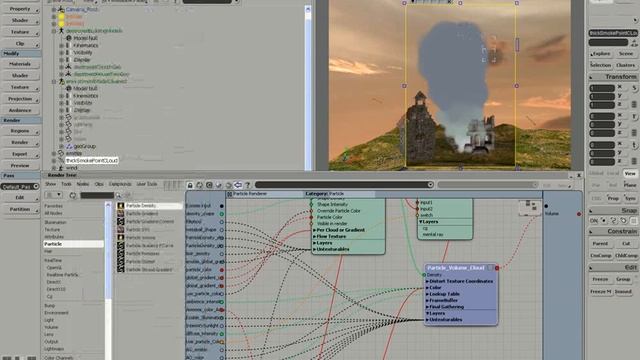Screen dimensions: 640x360
Task: Click the Particle Shroud Gradient node icon
Action: tap(121, 269)
